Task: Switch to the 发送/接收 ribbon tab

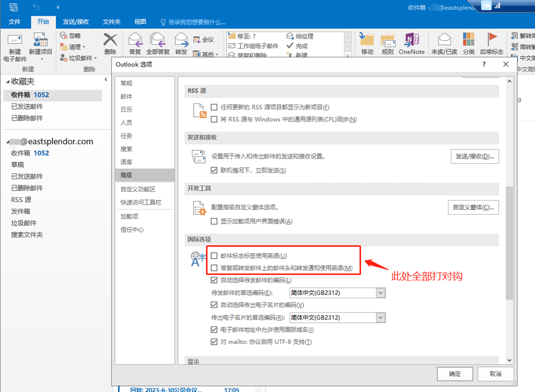Action: pos(76,22)
